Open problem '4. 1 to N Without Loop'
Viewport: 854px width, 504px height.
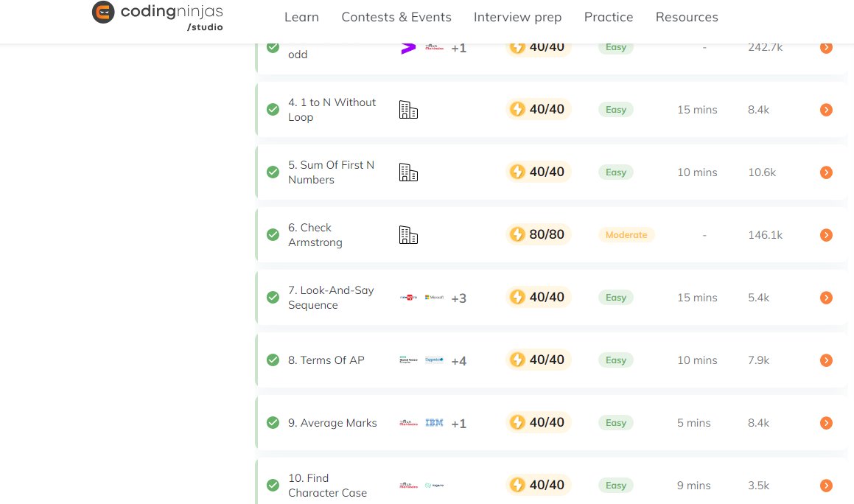coord(332,110)
